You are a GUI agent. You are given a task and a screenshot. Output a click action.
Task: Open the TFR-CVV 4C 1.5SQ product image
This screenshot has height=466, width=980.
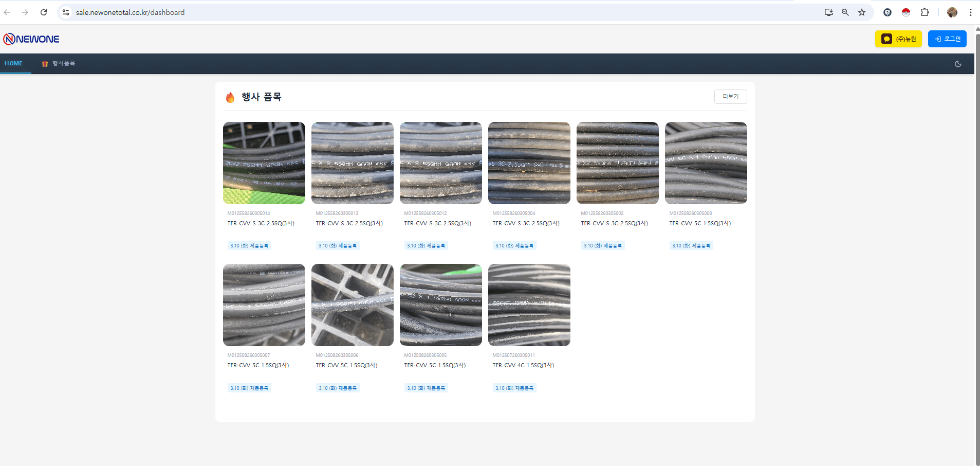click(x=529, y=305)
